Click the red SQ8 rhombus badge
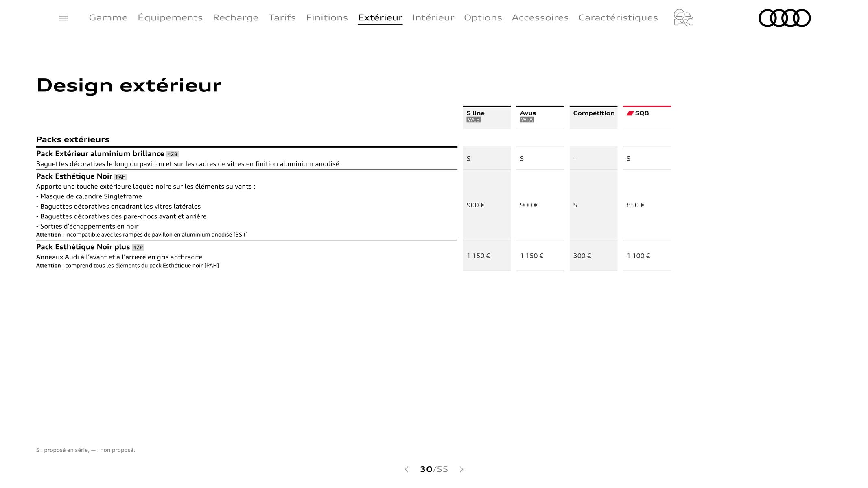The image size is (868, 488). pos(630,113)
